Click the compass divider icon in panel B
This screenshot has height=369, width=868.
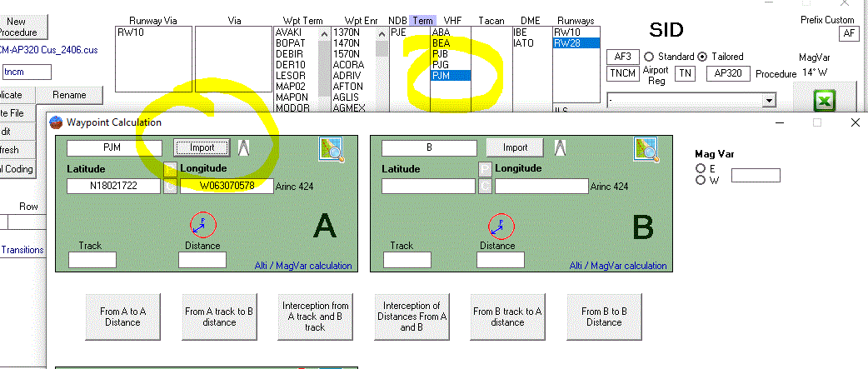point(560,147)
